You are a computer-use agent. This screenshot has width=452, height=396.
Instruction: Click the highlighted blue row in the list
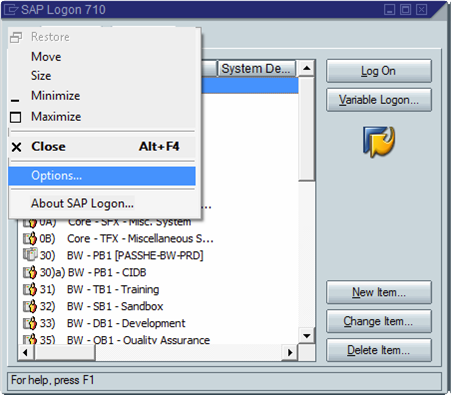pyautogui.click(x=250, y=86)
